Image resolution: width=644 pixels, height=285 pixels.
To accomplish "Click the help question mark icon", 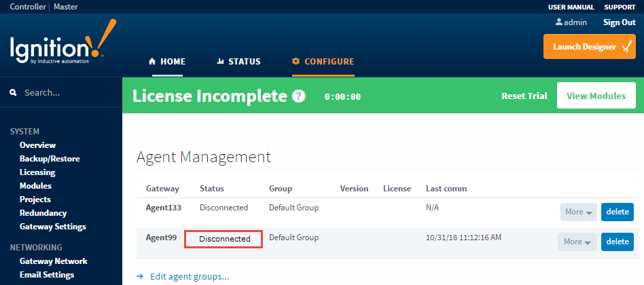I will 299,96.
